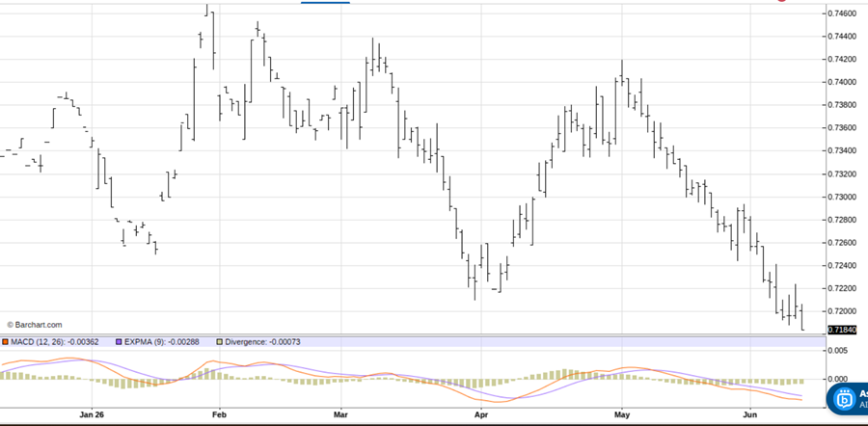The image size is (868, 426).
Task: Click the 0.72400 price axis label
Action: pyautogui.click(x=842, y=266)
